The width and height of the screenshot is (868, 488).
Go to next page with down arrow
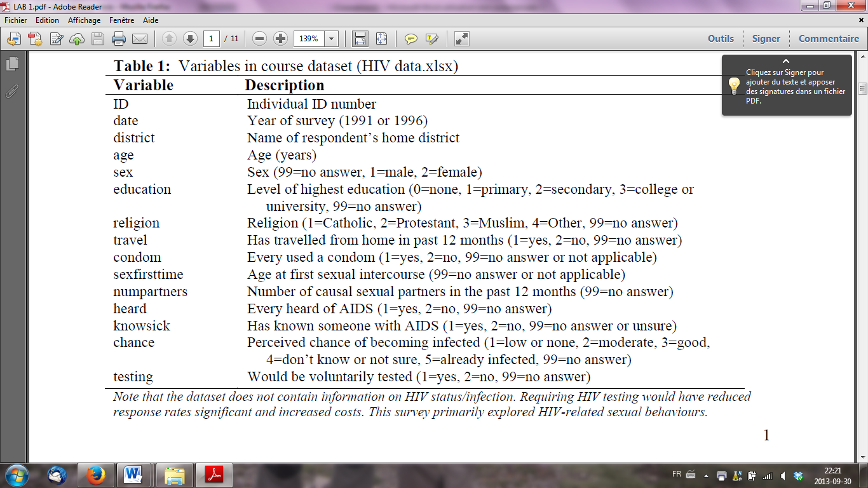pyautogui.click(x=190, y=39)
